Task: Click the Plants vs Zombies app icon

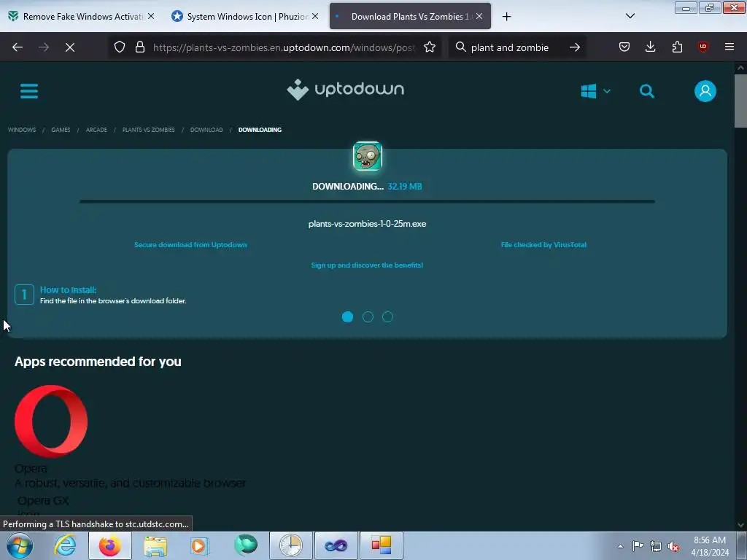Action: (x=368, y=156)
